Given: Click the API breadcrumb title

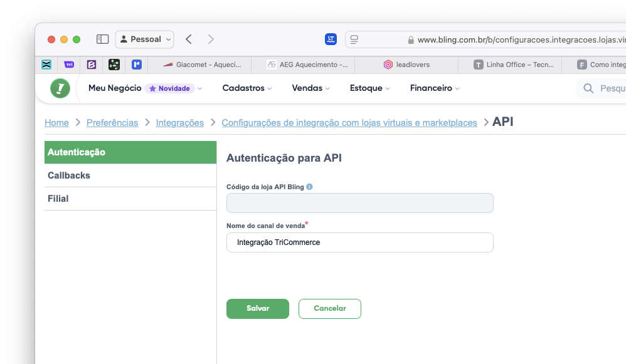Looking at the screenshot, I should (x=502, y=122).
